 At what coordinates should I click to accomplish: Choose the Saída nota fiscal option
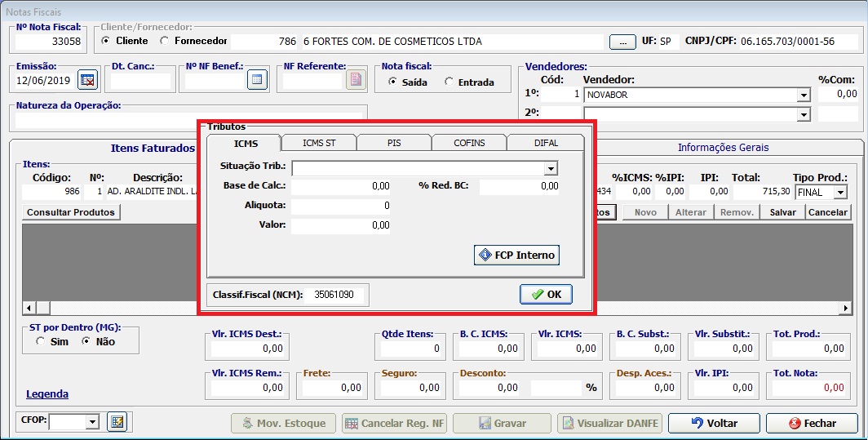click(x=392, y=82)
